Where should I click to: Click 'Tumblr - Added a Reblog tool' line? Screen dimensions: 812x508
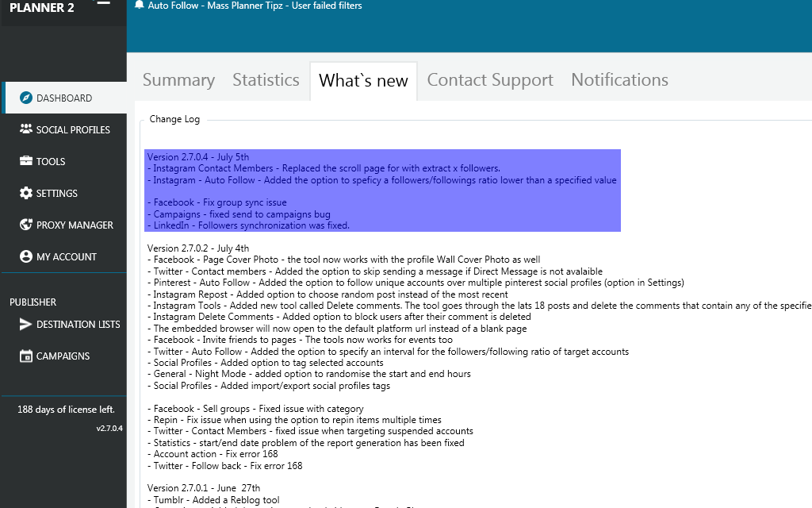(213, 500)
